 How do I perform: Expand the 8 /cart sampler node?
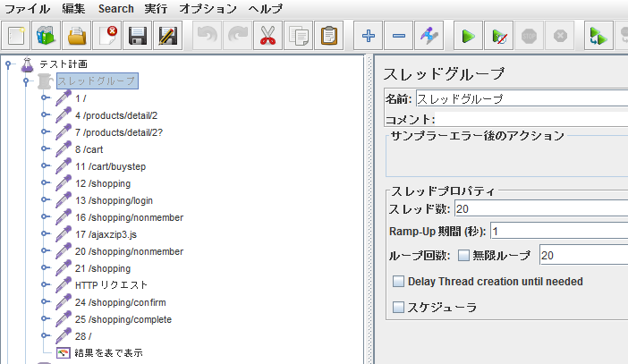tap(45, 149)
